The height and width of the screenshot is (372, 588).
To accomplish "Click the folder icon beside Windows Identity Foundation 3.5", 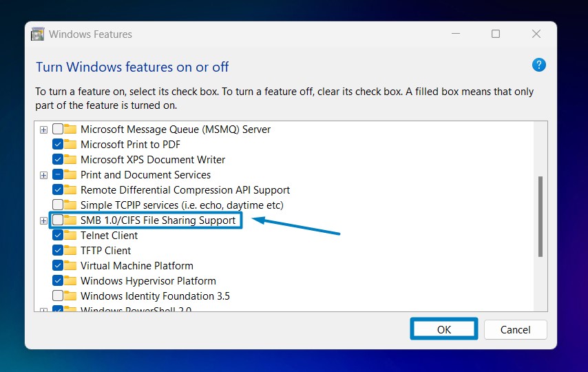I will 70,296.
